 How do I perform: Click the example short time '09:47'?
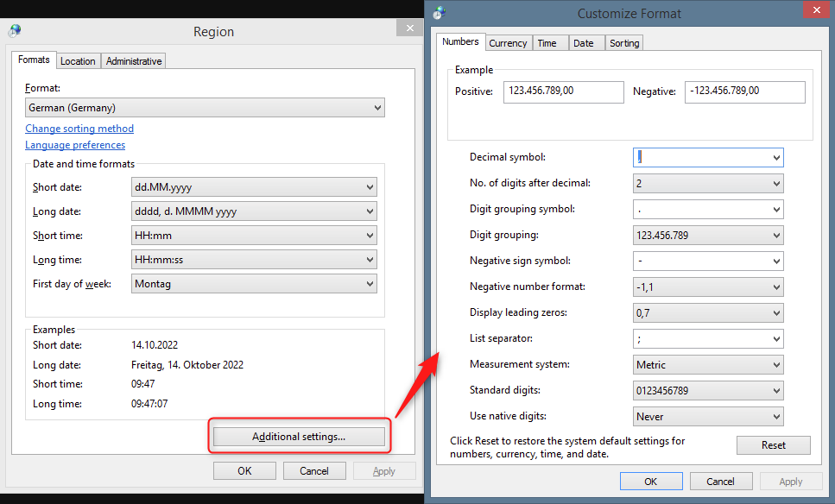143,384
